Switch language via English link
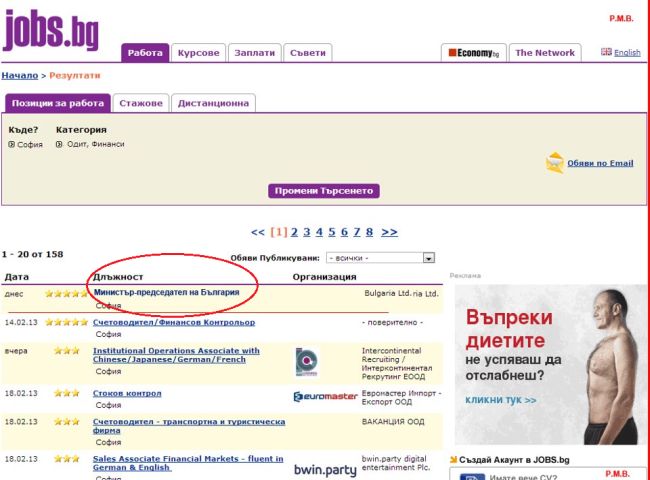650x480 pixels. point(627,53)
